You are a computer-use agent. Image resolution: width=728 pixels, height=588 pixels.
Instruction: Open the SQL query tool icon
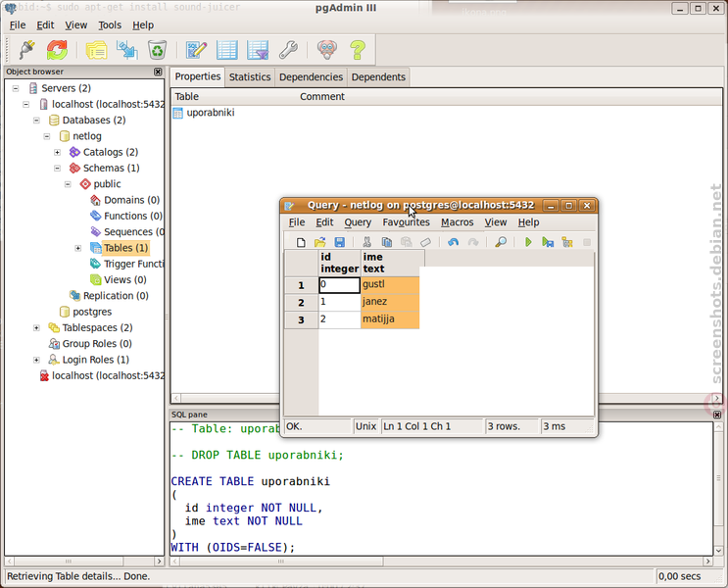[x=196, y=50]
